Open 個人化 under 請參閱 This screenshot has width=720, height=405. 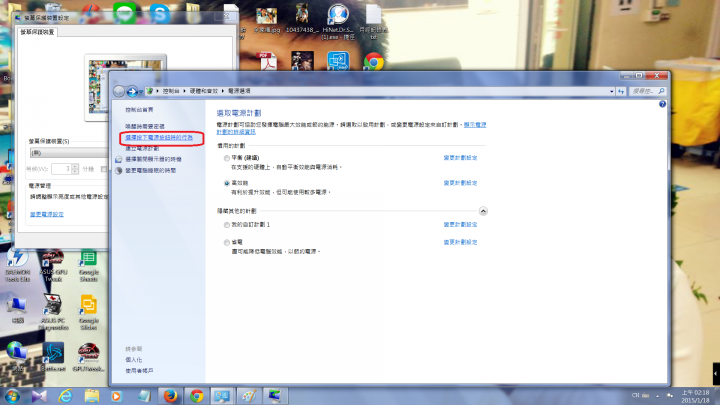[x=134, y=360]
